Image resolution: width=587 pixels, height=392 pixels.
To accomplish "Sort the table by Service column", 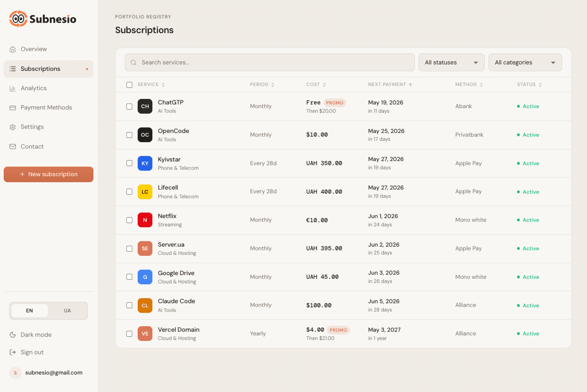I will (x=151, y=84).
